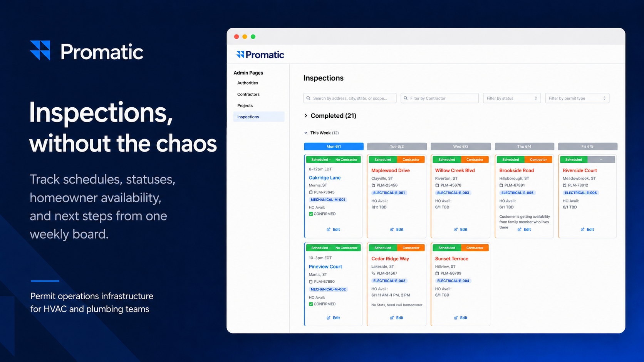Click the ELECTRICAL-E-003 permit tag
Image resolution: width=644 pixels, height=362 pixels.
[x=453, y=193]
